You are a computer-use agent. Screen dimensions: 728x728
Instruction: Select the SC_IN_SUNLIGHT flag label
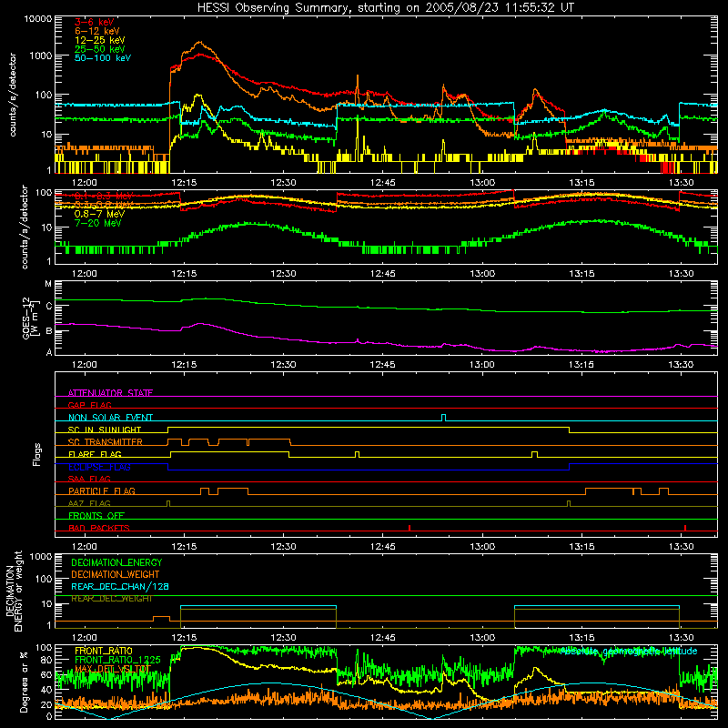(x=105, y=430)
